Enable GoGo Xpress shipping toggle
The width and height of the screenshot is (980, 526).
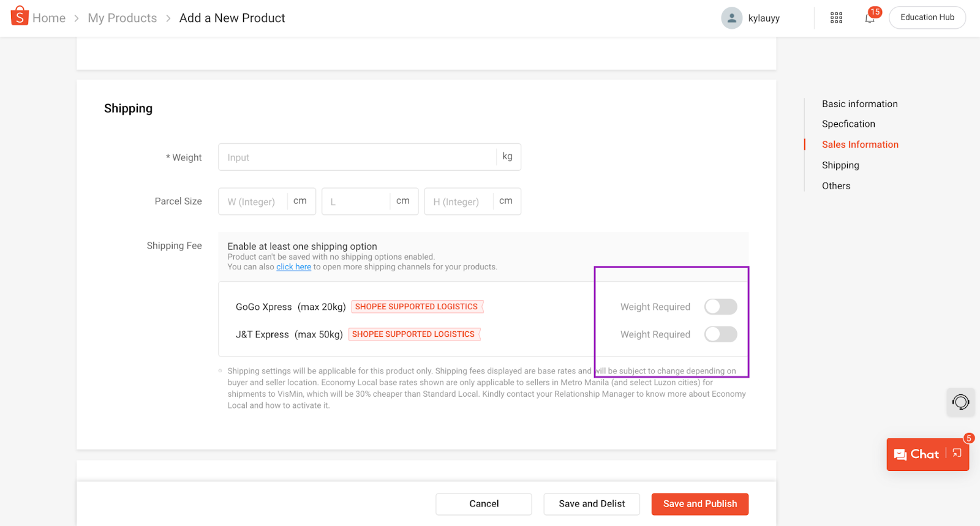click(x=720, y=307)
